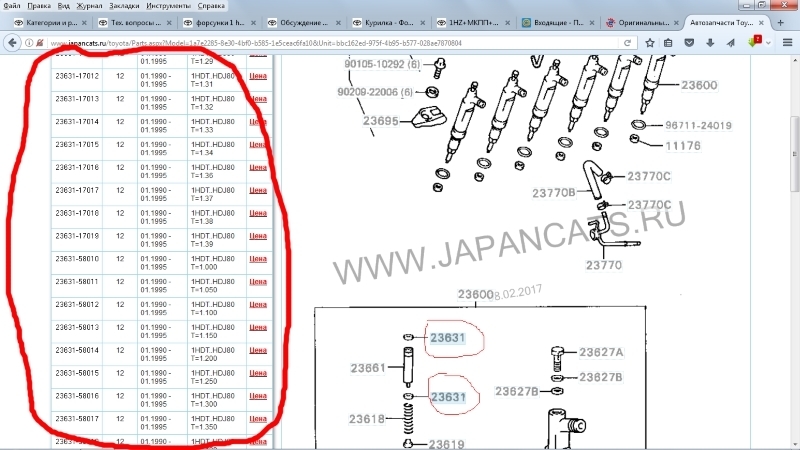Open the Pocket save icon

click(x=689, y=43)
